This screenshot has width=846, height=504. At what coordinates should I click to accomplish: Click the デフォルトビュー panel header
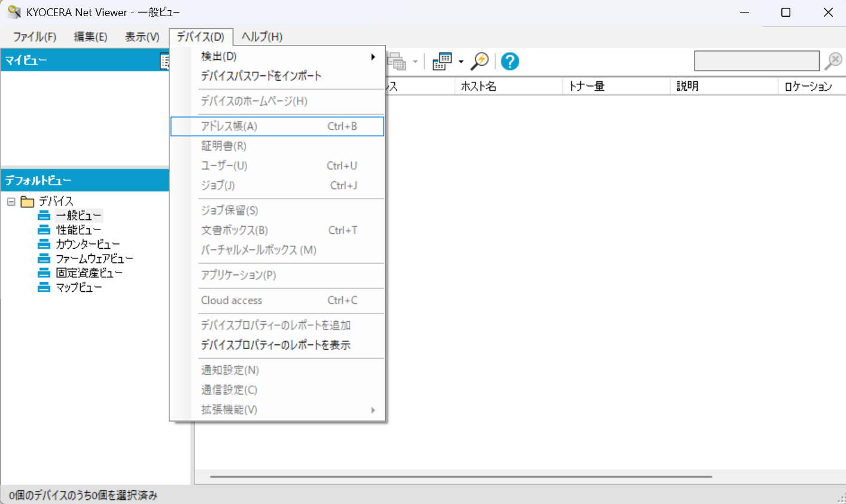tap(84, 180)
